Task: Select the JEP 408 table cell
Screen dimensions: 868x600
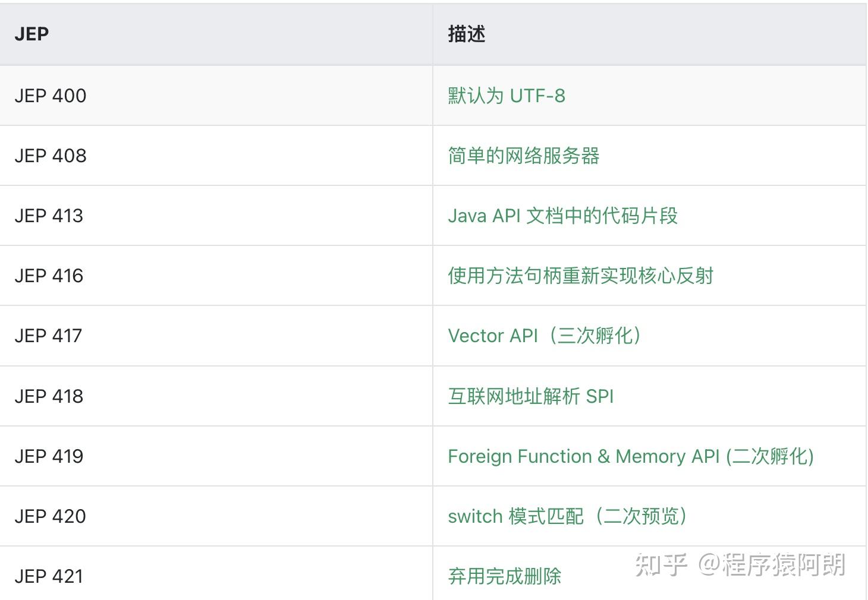Action: point(51,156)
